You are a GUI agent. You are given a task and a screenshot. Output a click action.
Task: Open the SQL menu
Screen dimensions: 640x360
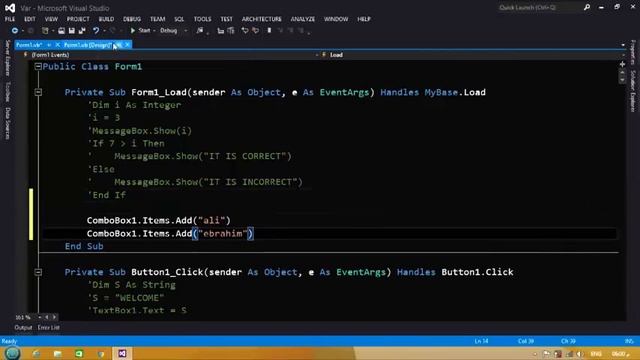pyautogui.click(x=179, y=19)
